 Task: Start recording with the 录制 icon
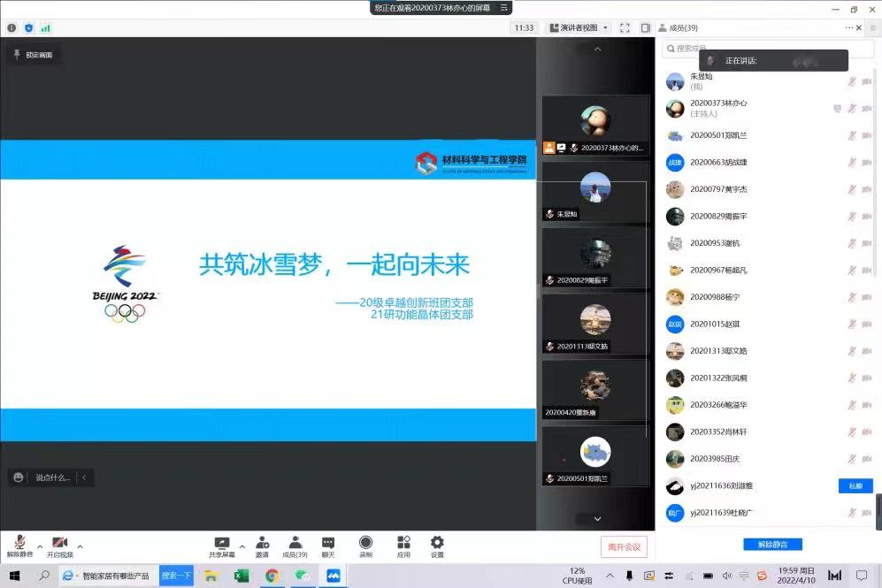tap(365, 542)
